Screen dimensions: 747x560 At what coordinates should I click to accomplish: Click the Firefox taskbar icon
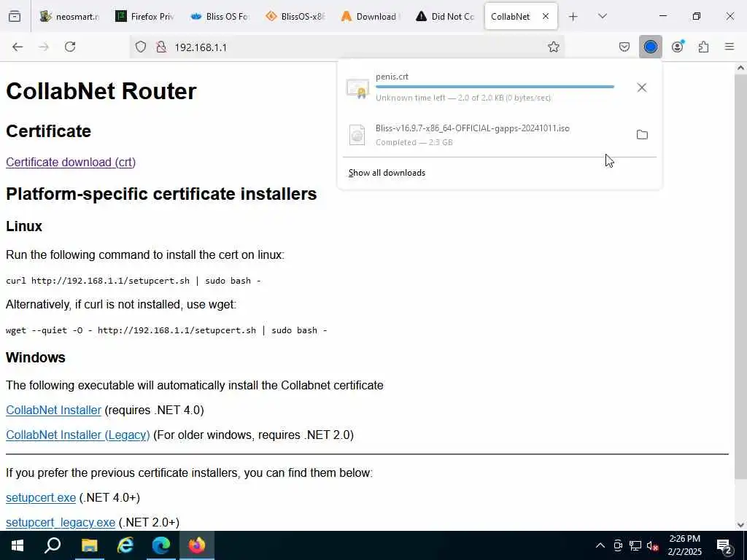pyautogui.click(x=197, y=545)
